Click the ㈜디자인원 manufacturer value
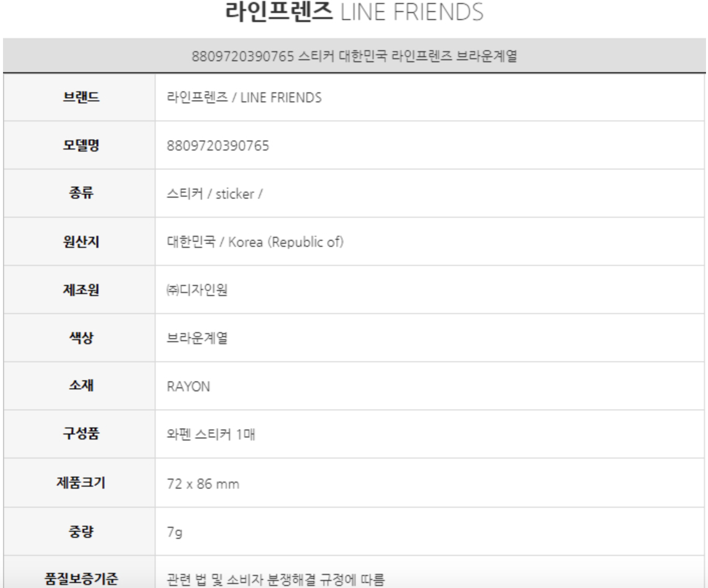 click(197, 290)
